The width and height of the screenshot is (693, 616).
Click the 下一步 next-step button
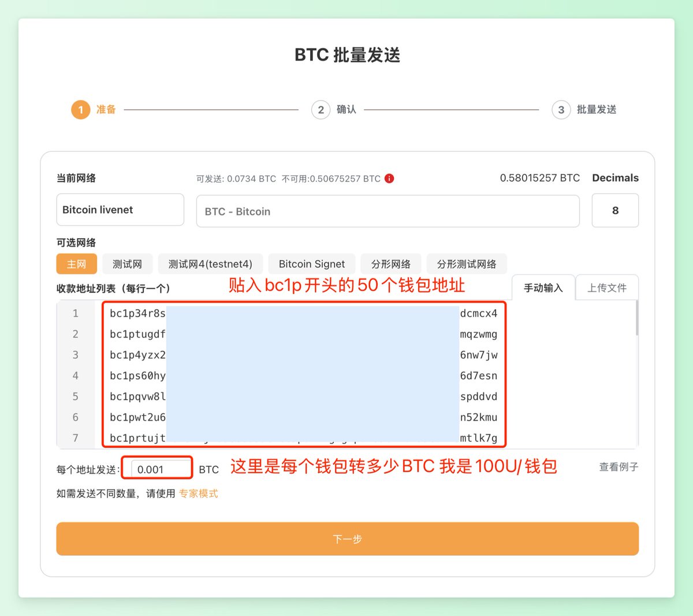pyautogui.click(x=348, y=539)
